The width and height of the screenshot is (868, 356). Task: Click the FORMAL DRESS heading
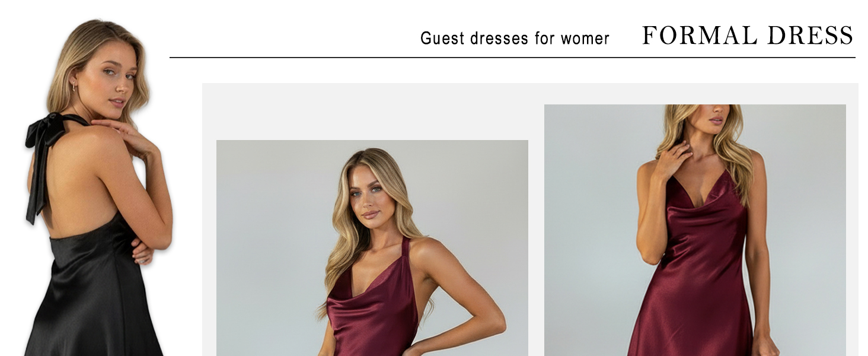(748, 36)
